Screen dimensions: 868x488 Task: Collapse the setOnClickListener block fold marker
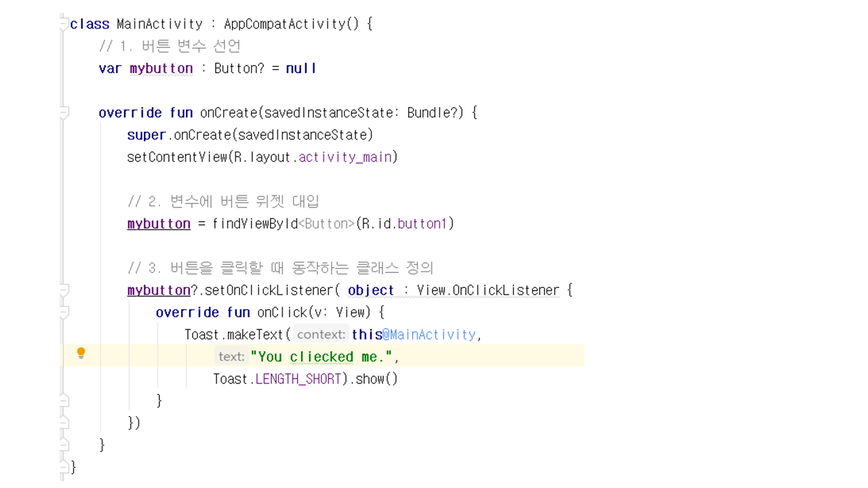[x=64, y=290]
